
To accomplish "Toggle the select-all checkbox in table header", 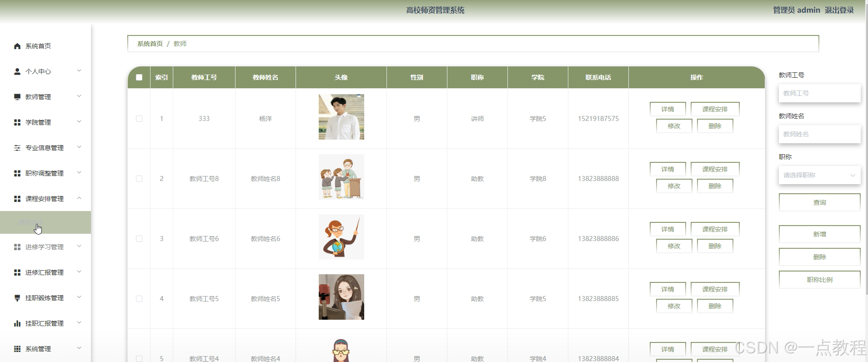I will pos(139,77).
